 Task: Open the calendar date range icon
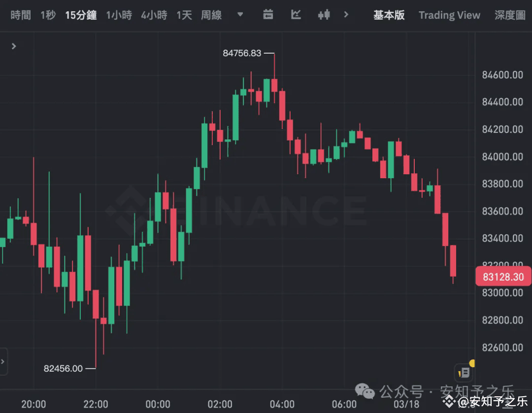pos(268,15)
